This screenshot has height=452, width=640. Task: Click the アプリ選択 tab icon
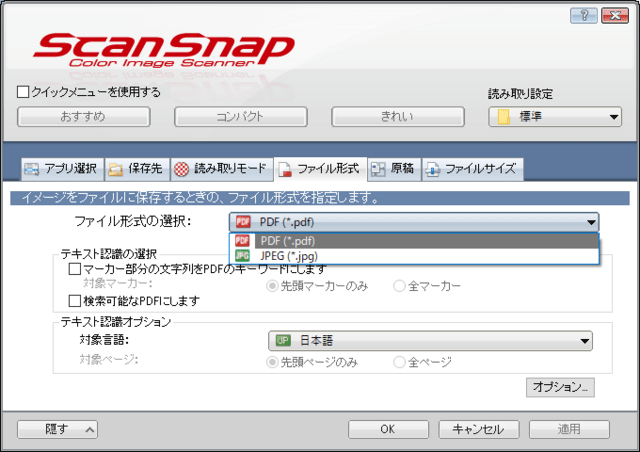point(31,169)
